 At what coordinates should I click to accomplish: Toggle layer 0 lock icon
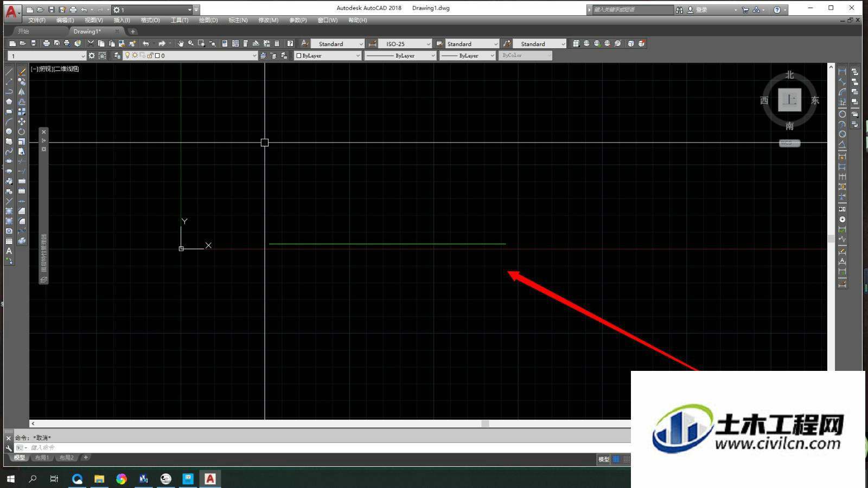[150, 55]
